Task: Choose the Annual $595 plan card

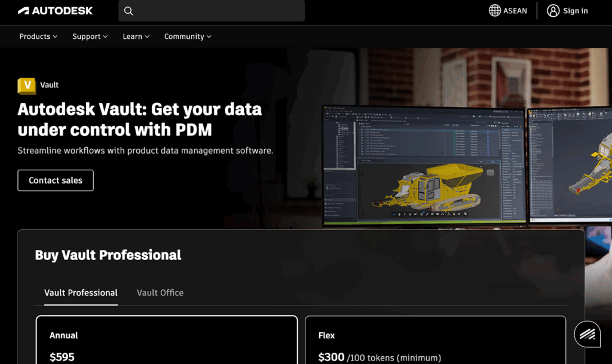Action: pyautogui.click(x=167, y=340)
